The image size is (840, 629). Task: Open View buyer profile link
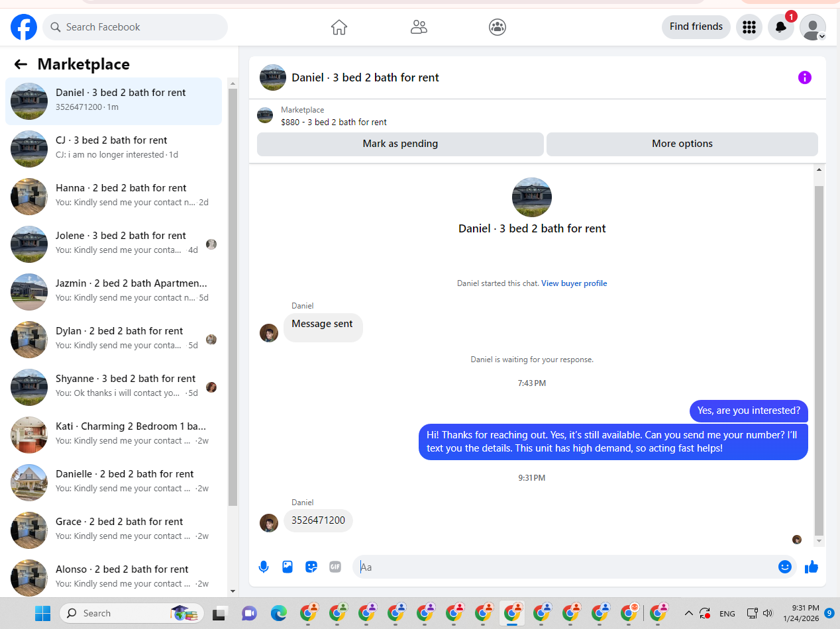click(574, 283)
